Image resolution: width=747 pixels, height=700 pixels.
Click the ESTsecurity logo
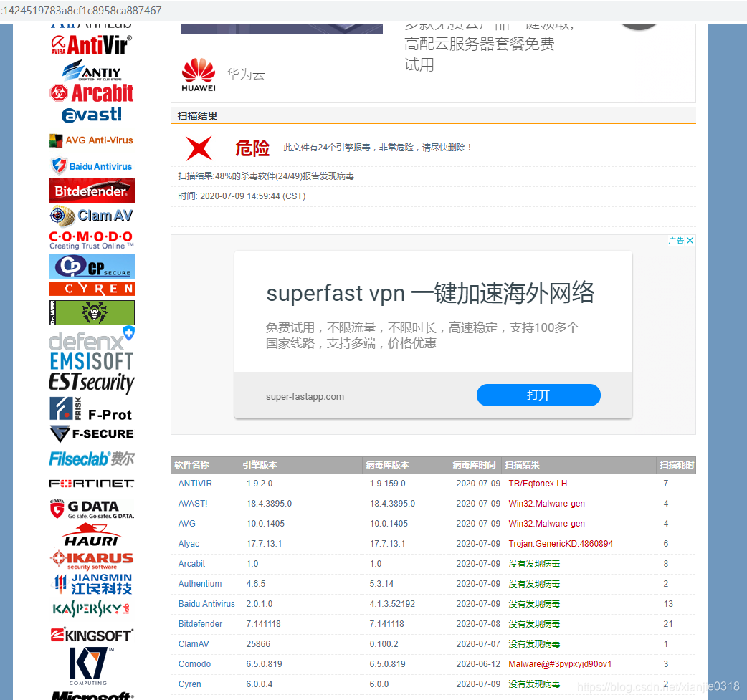92,383
